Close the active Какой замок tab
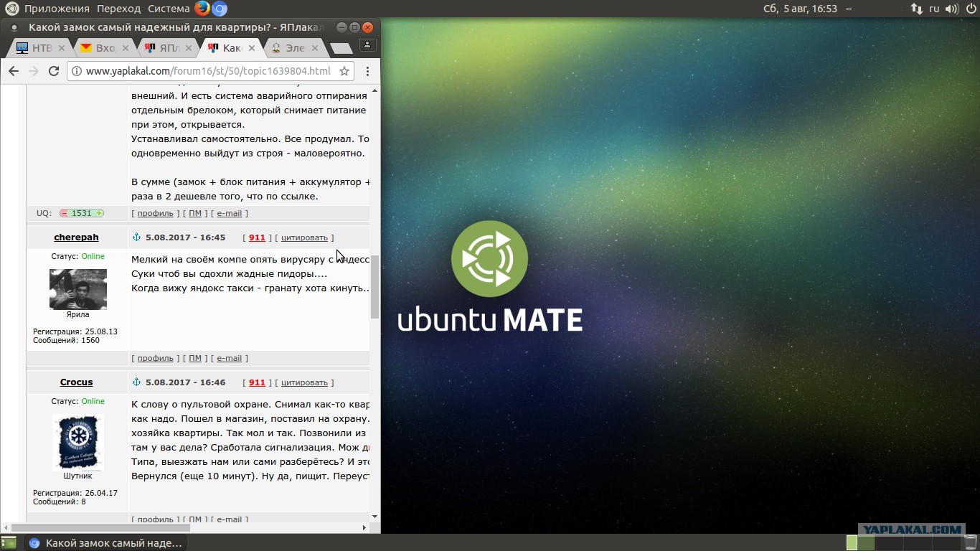Image resolution: width=980 pixels, height=551 pixels. click(x=252, y=48)
